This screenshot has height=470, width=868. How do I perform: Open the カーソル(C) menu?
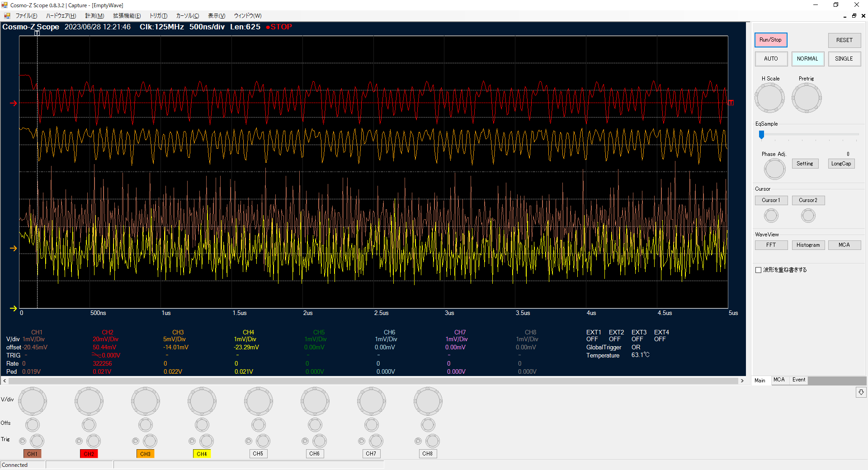coord(187,16)
